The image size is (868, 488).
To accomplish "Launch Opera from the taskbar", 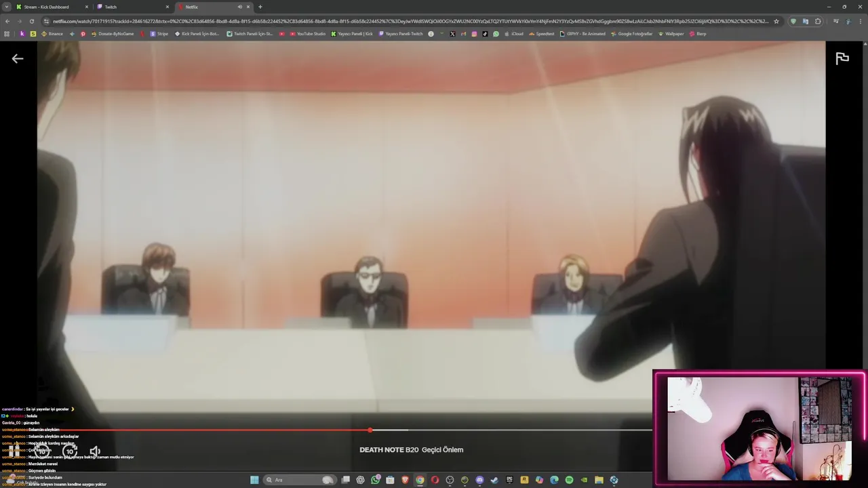I will (435, 480).
